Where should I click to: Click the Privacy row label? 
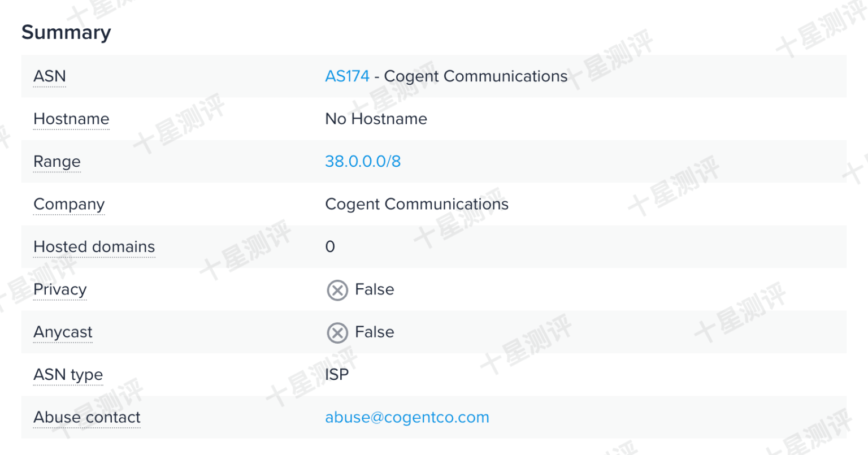pos(60,290)
